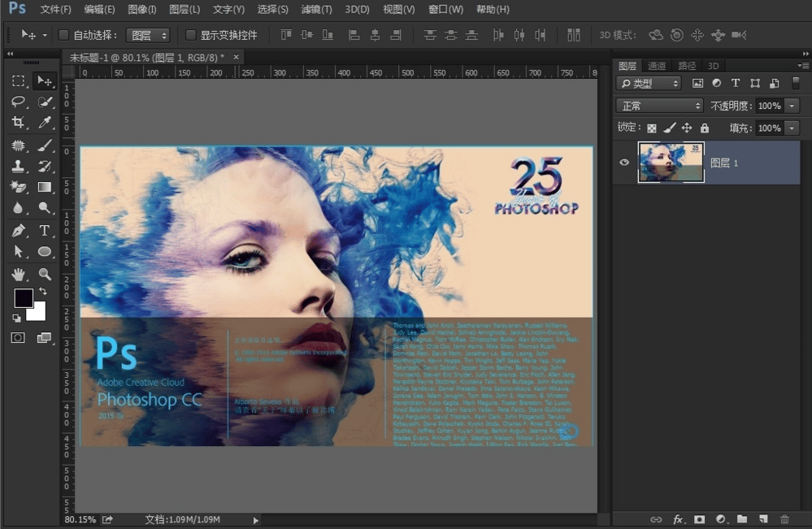Change screen mode icon in toolbox
Image resolution: width=812 pixels, height=529 pixels.
45,338
